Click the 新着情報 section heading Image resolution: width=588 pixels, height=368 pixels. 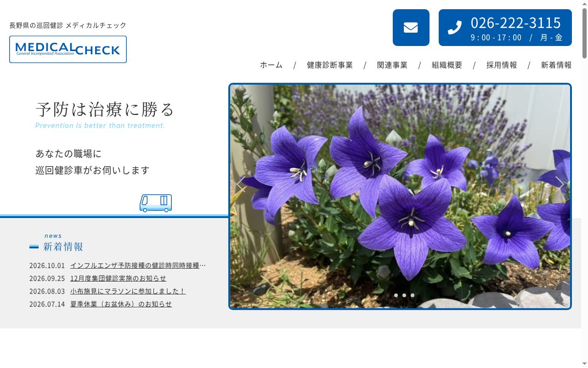coord(63,247)
